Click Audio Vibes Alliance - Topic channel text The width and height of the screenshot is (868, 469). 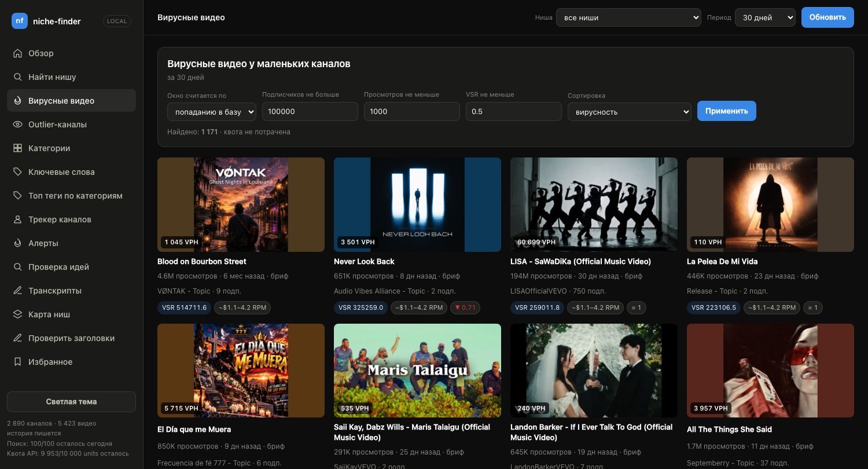pos(380,291)
